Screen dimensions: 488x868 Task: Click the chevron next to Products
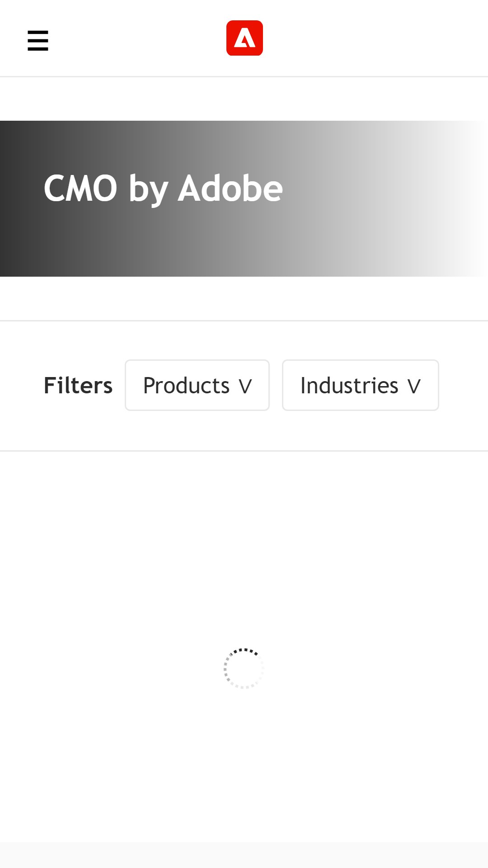coord(245,387)
